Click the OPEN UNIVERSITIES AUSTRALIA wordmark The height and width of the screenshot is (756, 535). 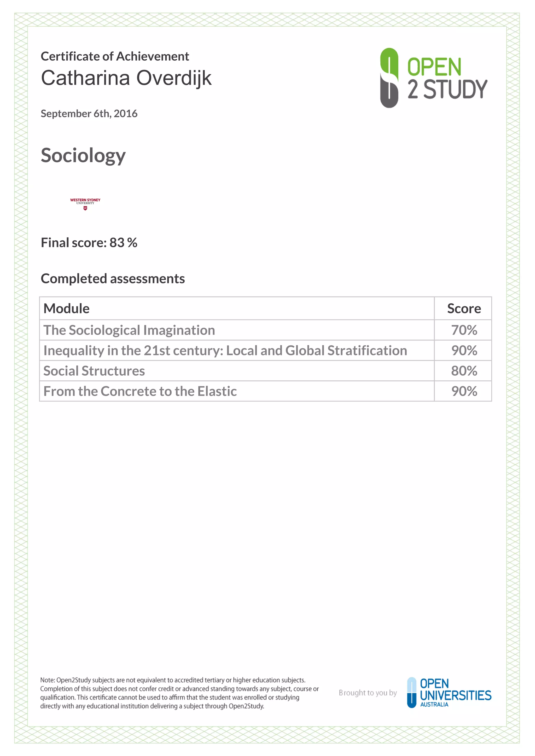pyautogui.click(x=456, y=693)
